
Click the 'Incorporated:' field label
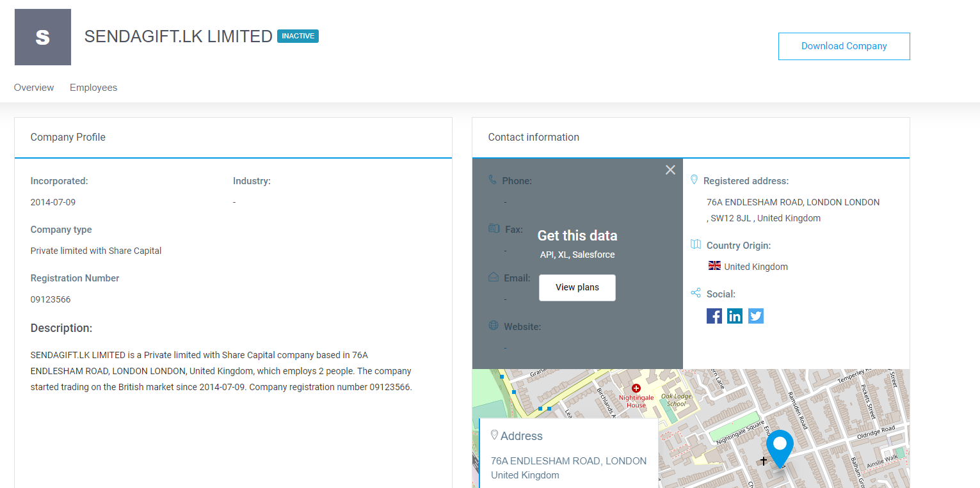(x=60, y=181)
